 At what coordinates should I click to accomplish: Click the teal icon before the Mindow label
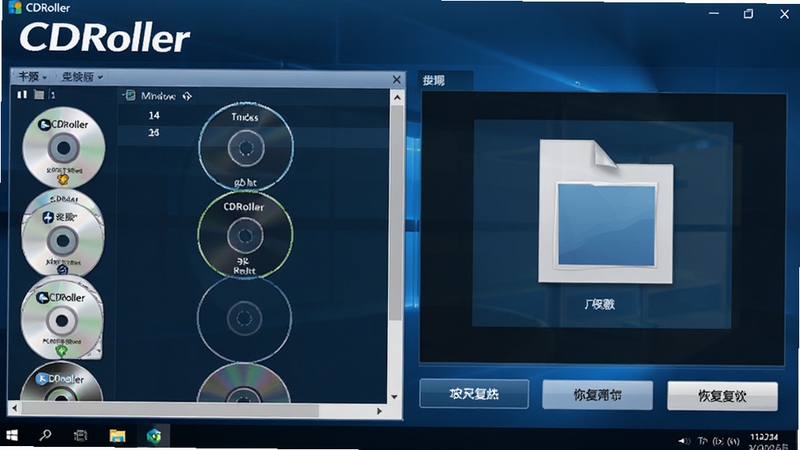pos(130,95)
